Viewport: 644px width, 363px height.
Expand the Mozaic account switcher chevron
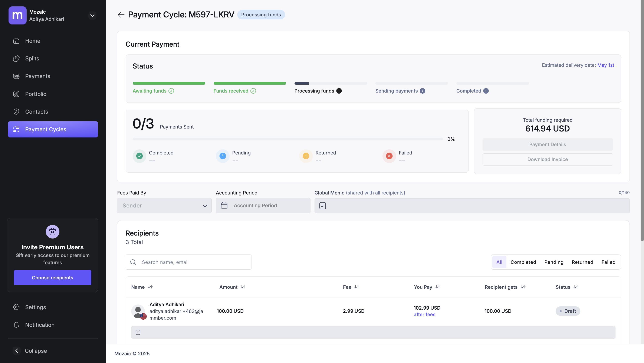tap(92, 16)
